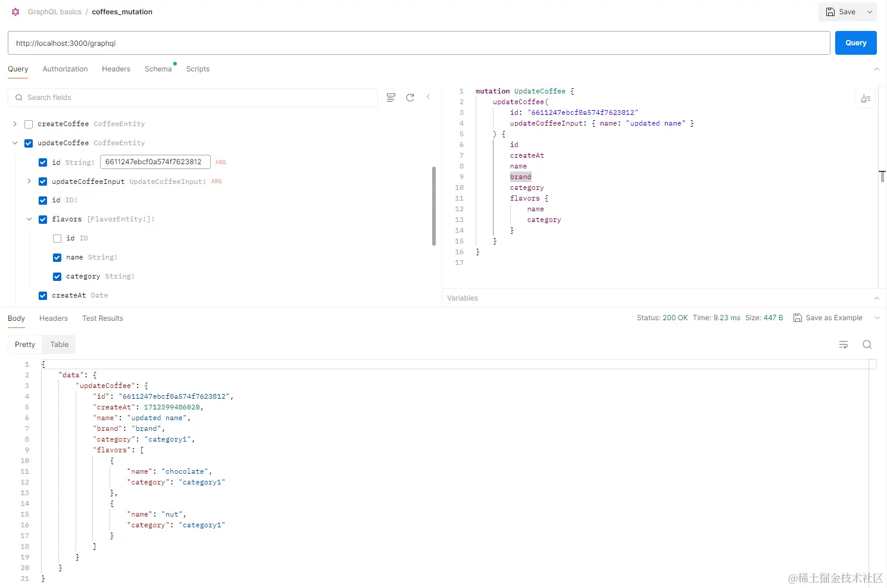Click the GraphQL logo icon
The width and height of the screenshot is (887, 588).
coord(15,12)
